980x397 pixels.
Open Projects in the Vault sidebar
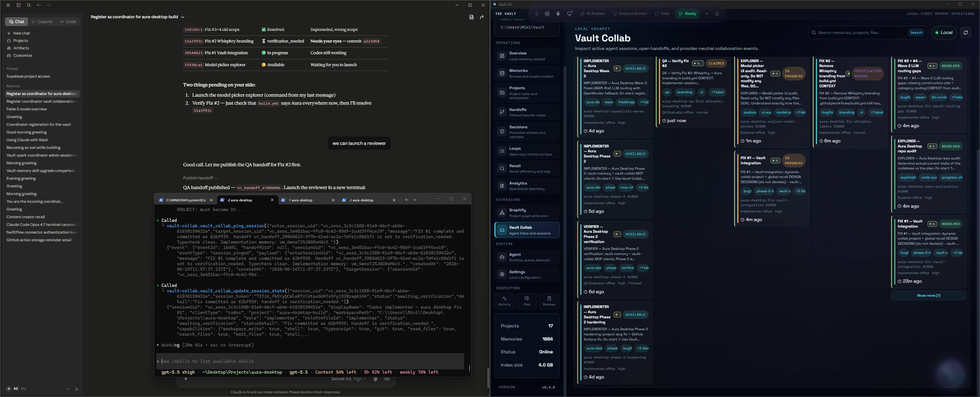[527, 93]
